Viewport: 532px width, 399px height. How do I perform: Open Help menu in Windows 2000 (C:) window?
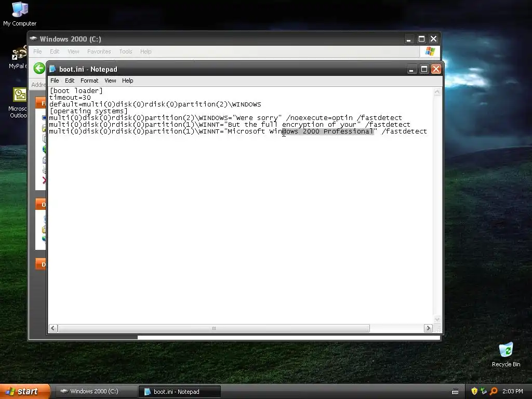point(146,51)
